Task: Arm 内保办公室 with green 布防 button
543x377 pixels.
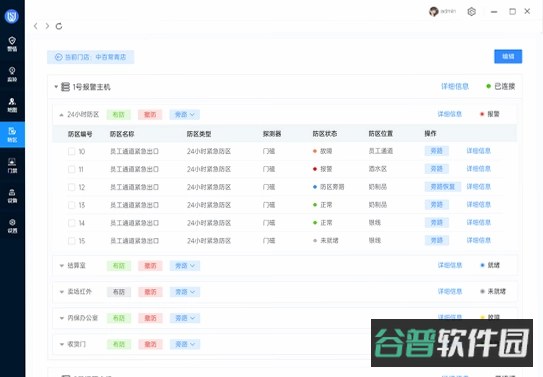Action: 118,318
